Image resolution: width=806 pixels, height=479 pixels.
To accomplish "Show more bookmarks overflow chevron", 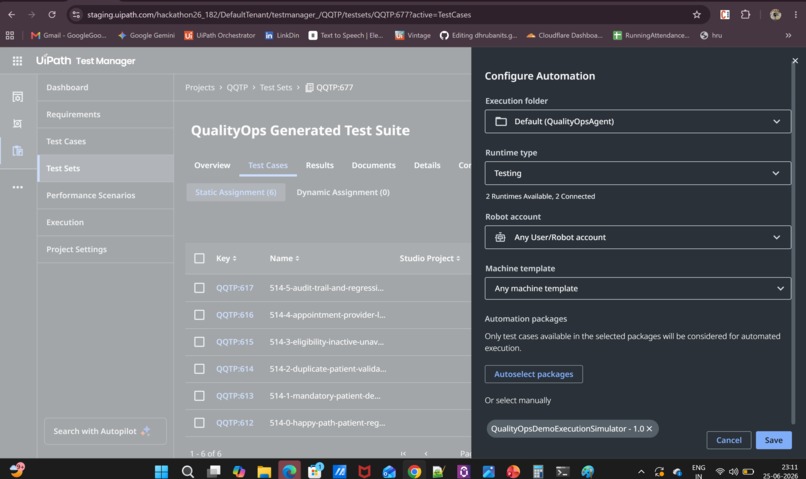I will click(788, 35).
